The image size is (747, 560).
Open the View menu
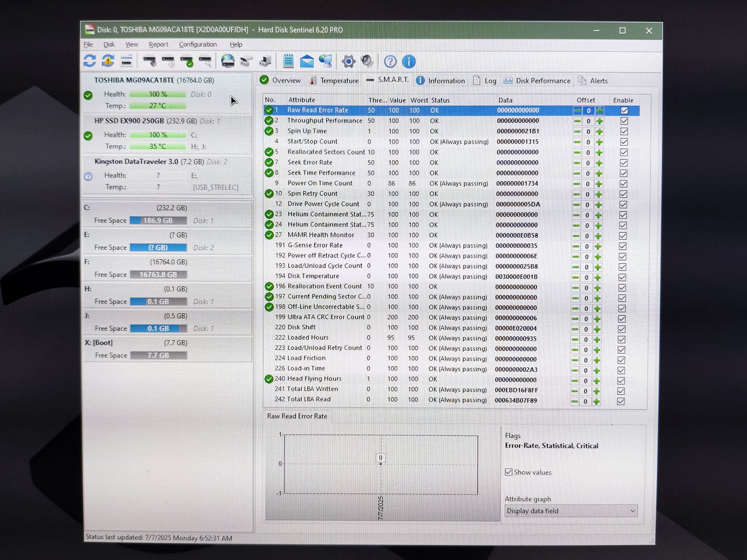132,45
